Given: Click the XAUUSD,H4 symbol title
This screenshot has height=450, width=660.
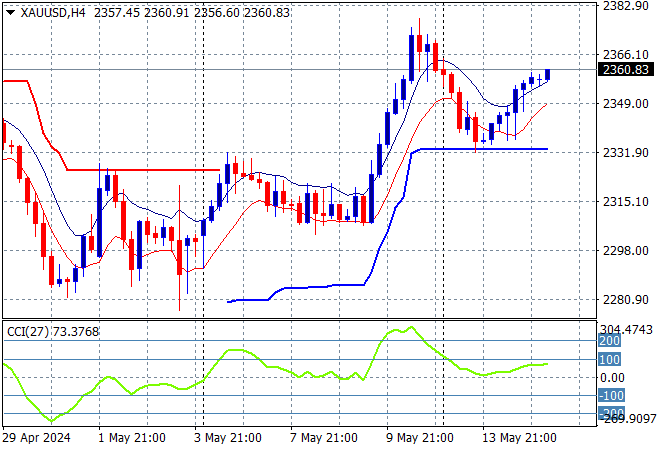Looking at the screenshot, I should pos(53,13).
